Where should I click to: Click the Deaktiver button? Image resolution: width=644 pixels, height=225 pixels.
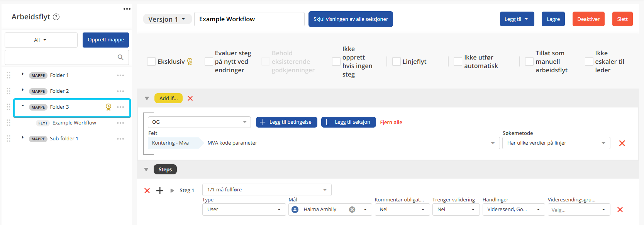pos(588,19)
